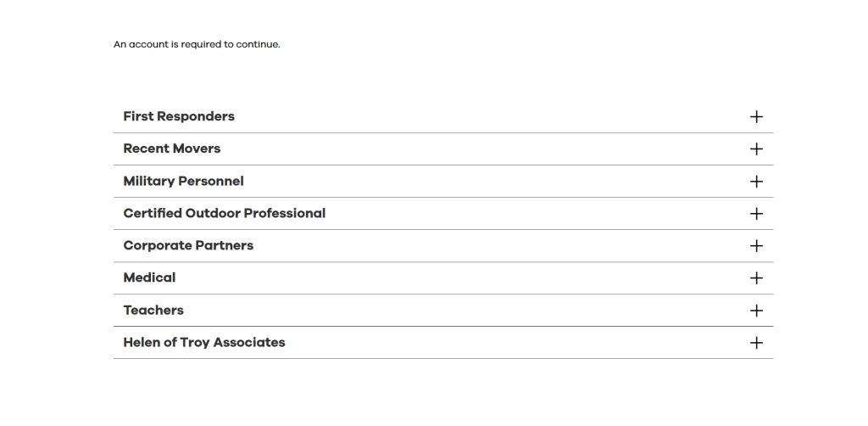Click Certified Outdoor Professional's plus icon
The image size is (868, 426).
coord(756,214)
